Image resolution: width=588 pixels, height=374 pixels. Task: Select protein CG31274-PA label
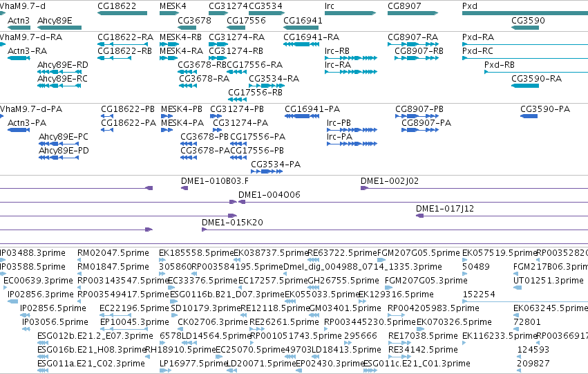click(240, 123)
